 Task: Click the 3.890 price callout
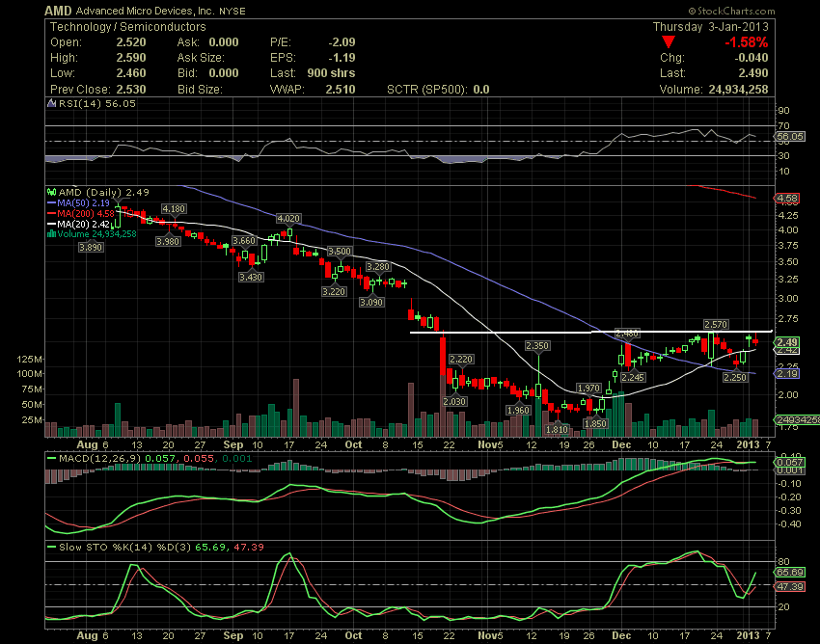(x=91, y=247)
